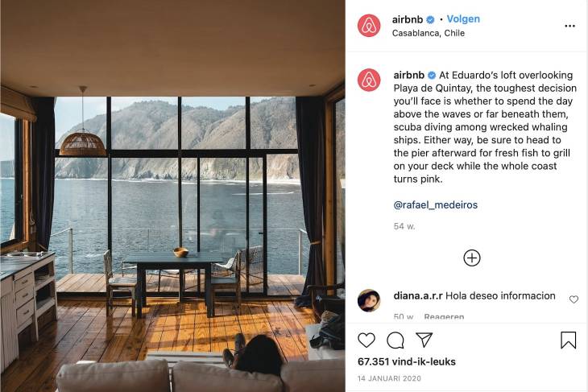Click airbnb username in post header

tap(408, 19)
